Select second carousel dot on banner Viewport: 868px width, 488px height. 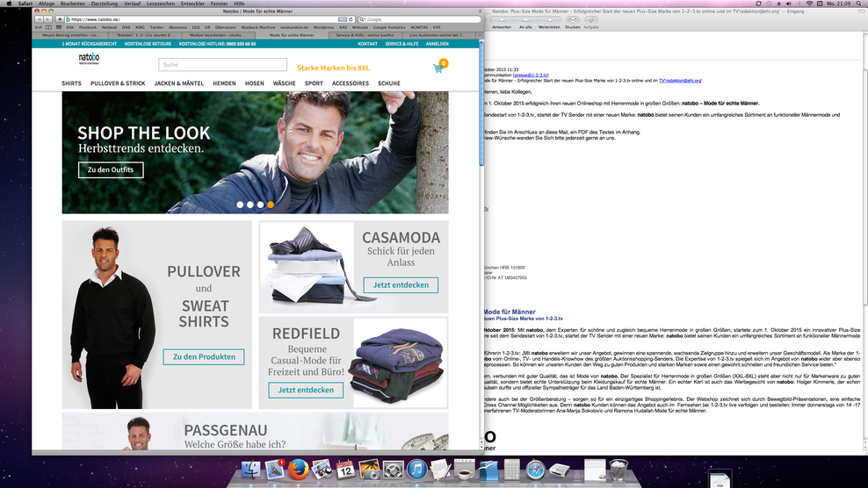(250, 205)
